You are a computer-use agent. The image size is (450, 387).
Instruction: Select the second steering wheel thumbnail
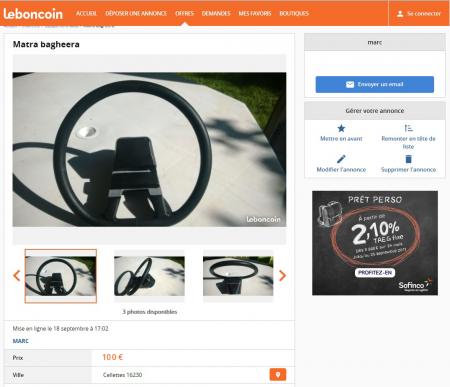tap(149, 276)
